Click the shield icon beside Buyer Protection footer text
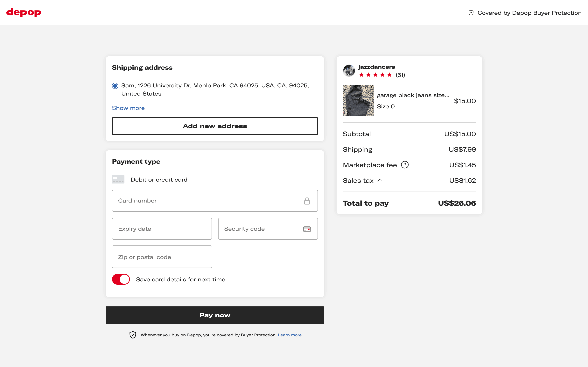The width and height of the screenshot is (588, 367). (x=133, y=335)
